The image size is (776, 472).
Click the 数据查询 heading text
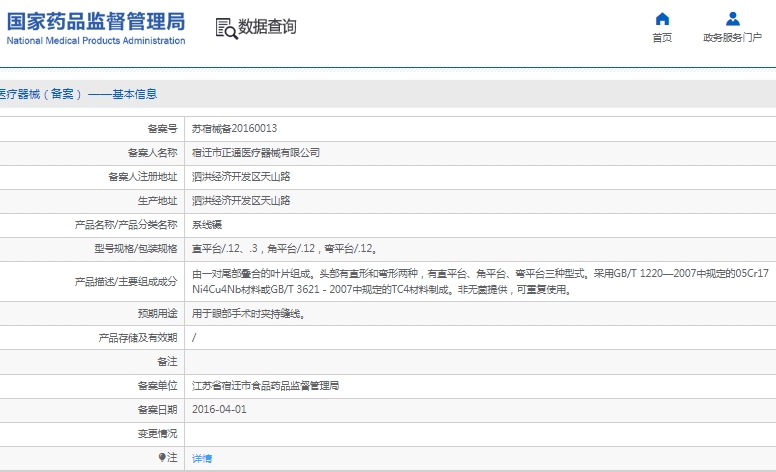pyautogui.click(x=267, y=27)
